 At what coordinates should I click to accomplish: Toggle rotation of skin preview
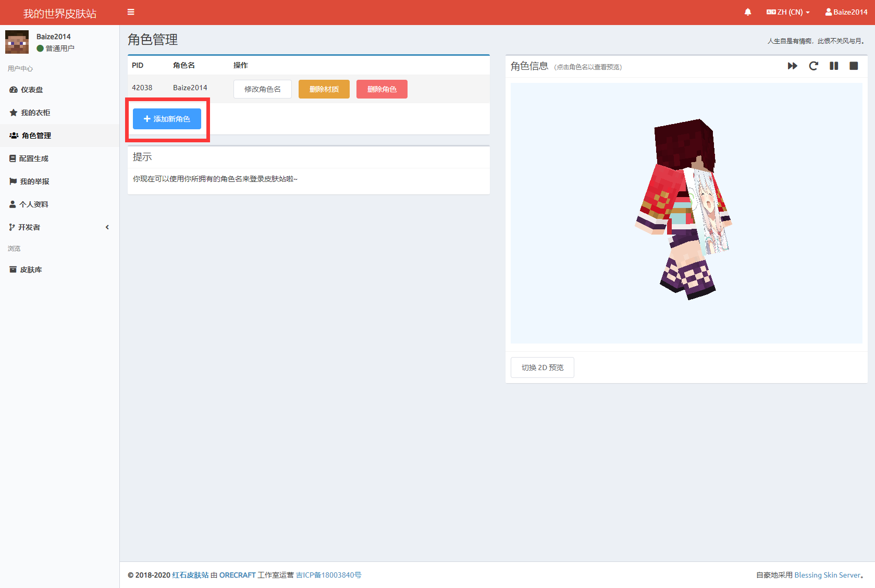(x=814, y=66)
